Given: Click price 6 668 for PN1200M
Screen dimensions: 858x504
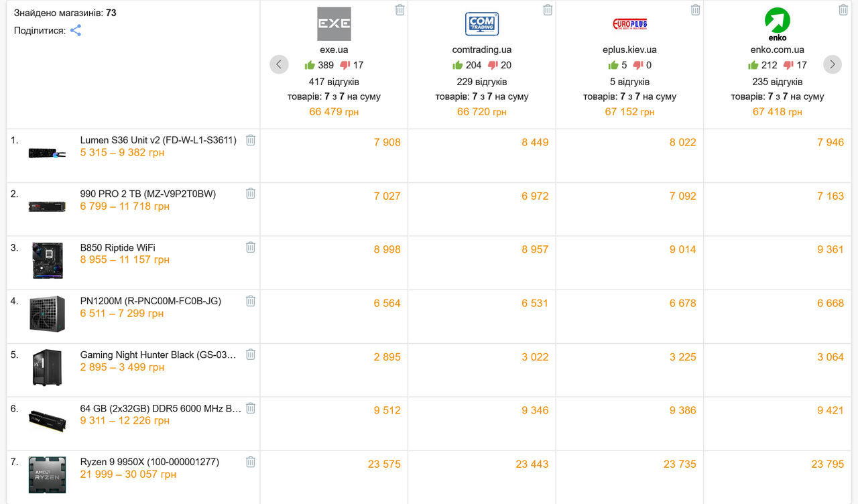Looking at the screenshot, I should click(x=831, y=303).
